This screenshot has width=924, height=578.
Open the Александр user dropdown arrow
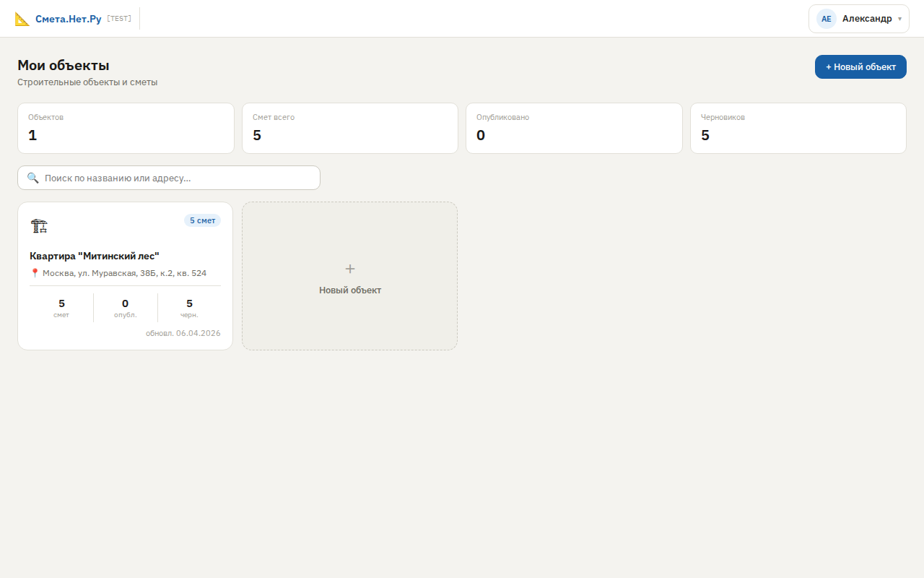899,19
